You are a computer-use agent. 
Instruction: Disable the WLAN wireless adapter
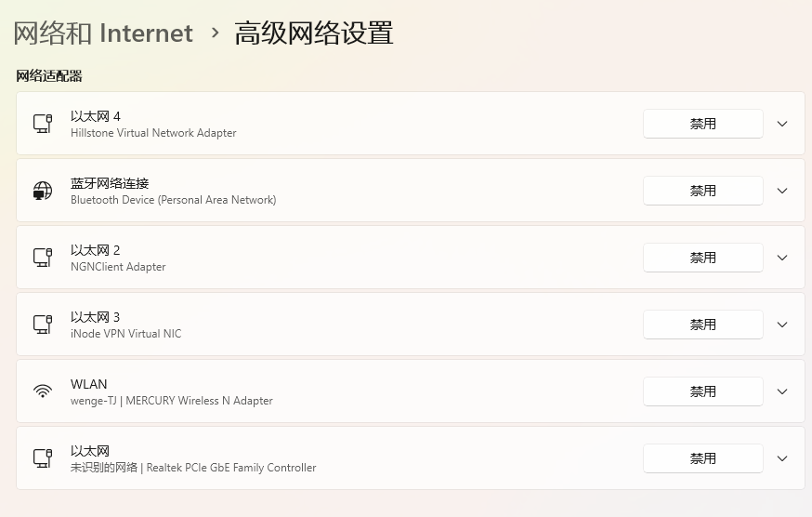702,391
